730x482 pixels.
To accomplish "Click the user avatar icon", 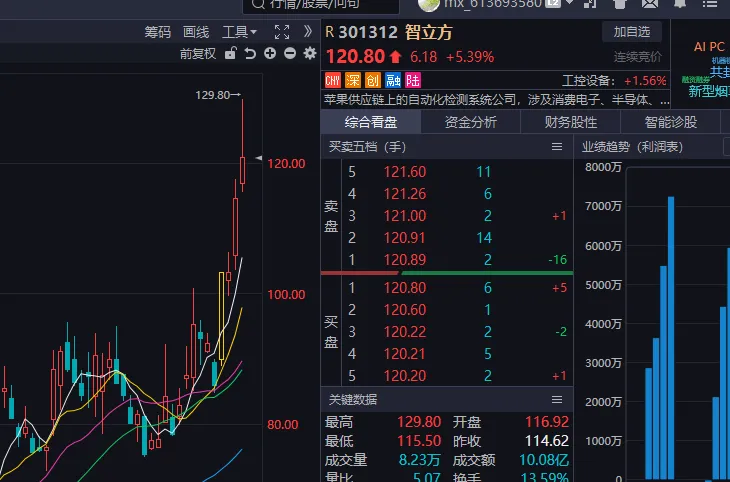I will pyautogui.click(x=429, y=4).
